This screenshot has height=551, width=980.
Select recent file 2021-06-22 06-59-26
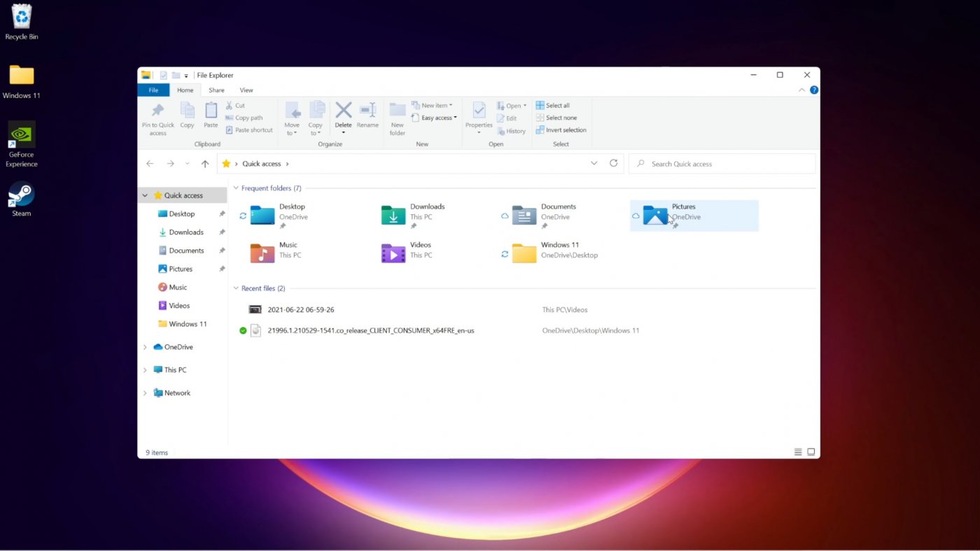300,309
